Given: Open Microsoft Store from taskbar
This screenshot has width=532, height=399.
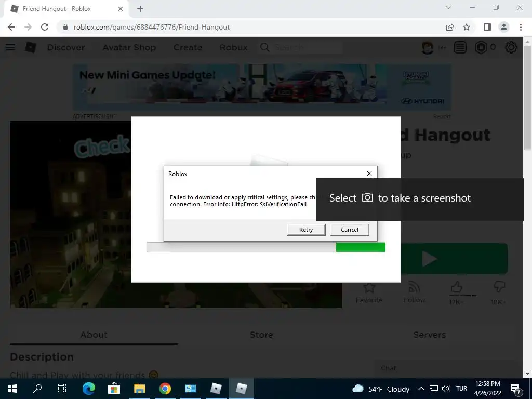Looking at the screenshot, I should click(114, 389).
